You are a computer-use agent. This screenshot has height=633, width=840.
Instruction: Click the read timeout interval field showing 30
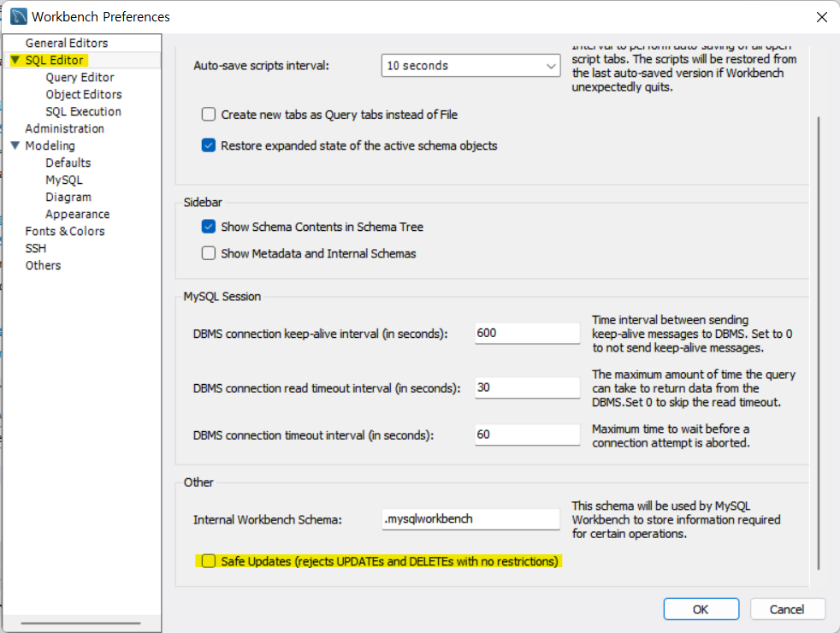pos(527,387)
